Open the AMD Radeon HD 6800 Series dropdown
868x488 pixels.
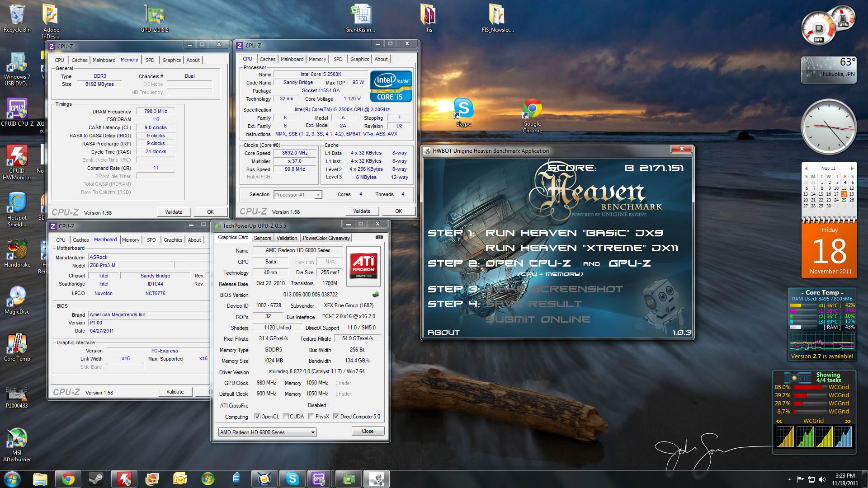coord(267,432)
